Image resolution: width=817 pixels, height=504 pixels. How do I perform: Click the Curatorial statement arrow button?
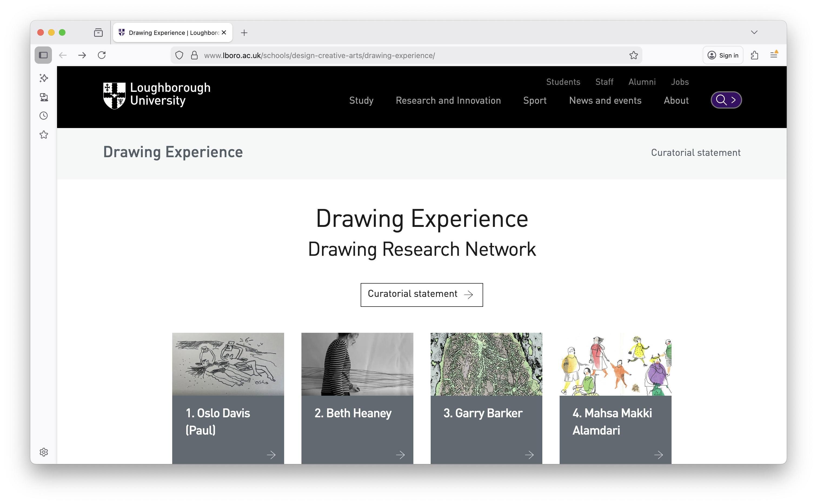pyautogui.click(x=421, y=295)
